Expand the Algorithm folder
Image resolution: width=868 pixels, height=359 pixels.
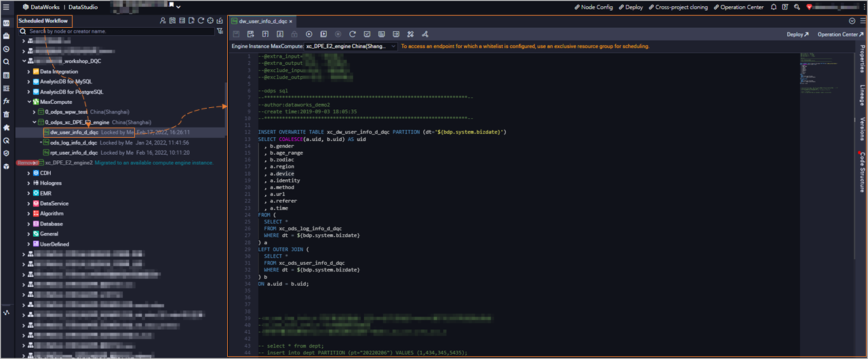click(28, 214)
